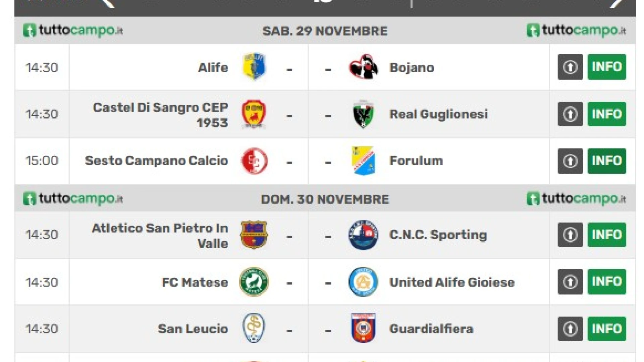Image resolution: width=644 pixels, height=362 pixels.
Task: Click the Forulum team crest
Action: [363, 161]
